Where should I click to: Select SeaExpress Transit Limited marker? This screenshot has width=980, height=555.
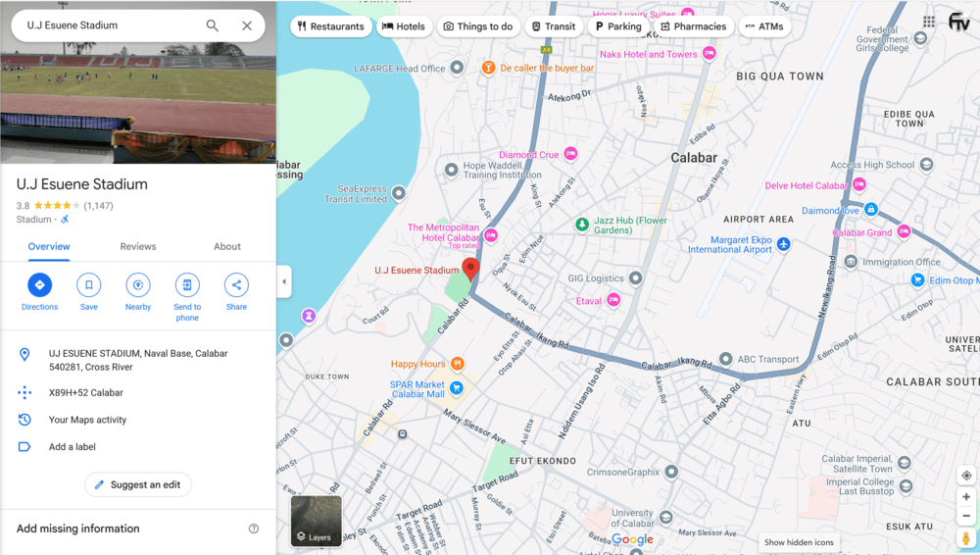(398, 193)
